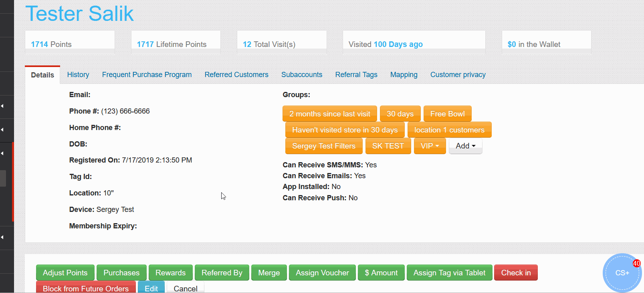Image resolution: width=644 pixels, height=293 pixels.
Task: Click the Rewards button
Action: 171,273
